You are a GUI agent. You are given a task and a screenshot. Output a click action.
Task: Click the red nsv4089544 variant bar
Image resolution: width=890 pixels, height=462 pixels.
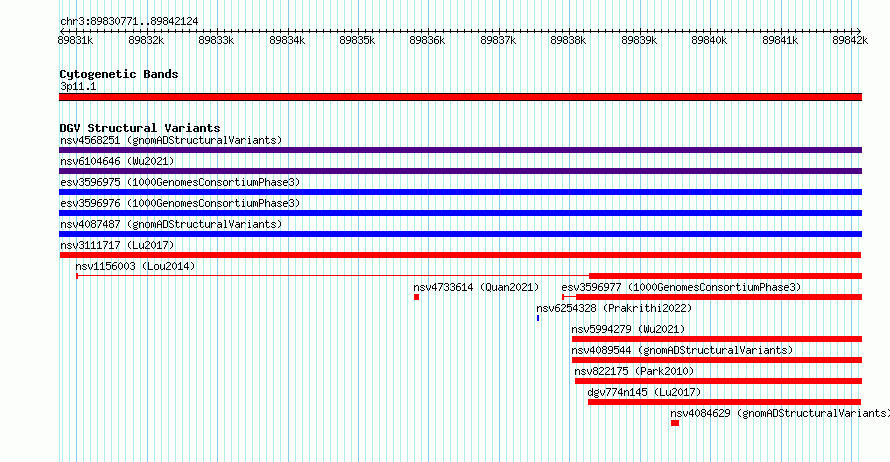pyautogui.click(x=717, y=360)
